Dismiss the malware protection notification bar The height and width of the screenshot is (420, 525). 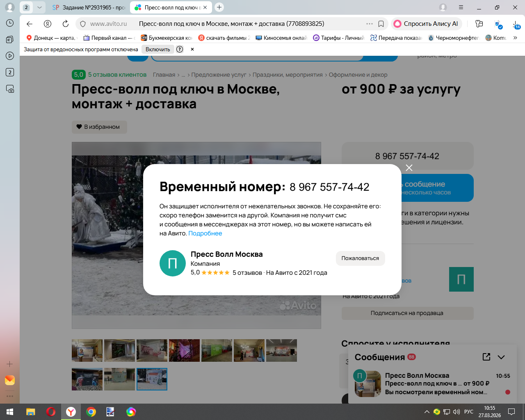192,49
